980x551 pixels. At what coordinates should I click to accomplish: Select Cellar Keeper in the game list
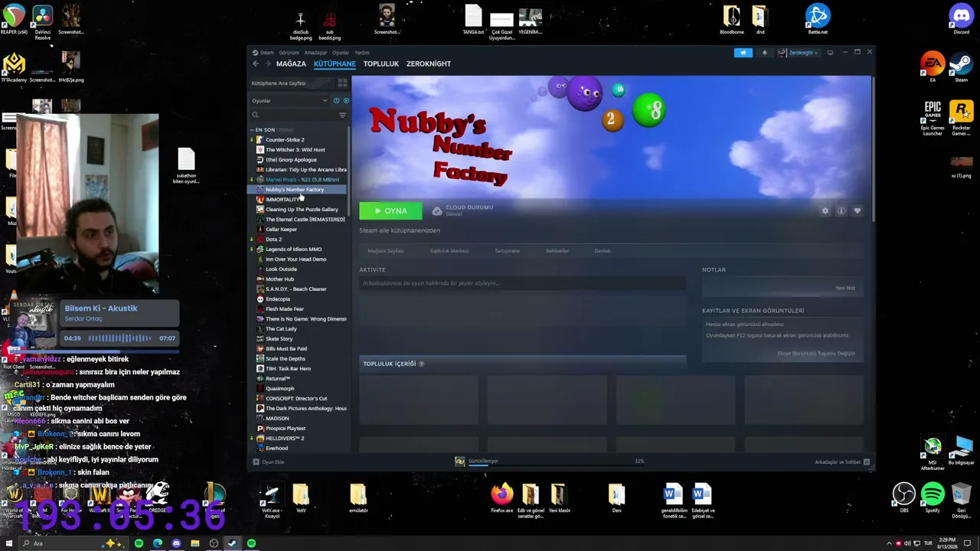click(x=281, y=230)
